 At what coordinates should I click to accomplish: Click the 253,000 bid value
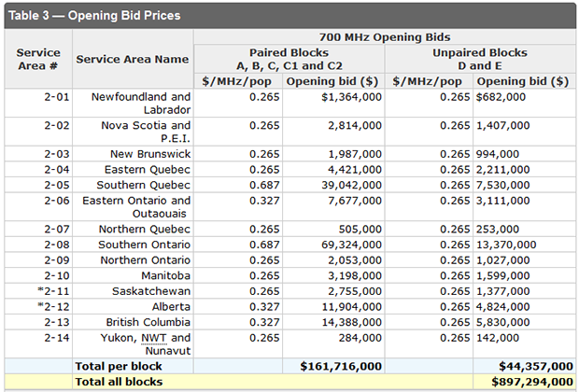coord(498,230)
